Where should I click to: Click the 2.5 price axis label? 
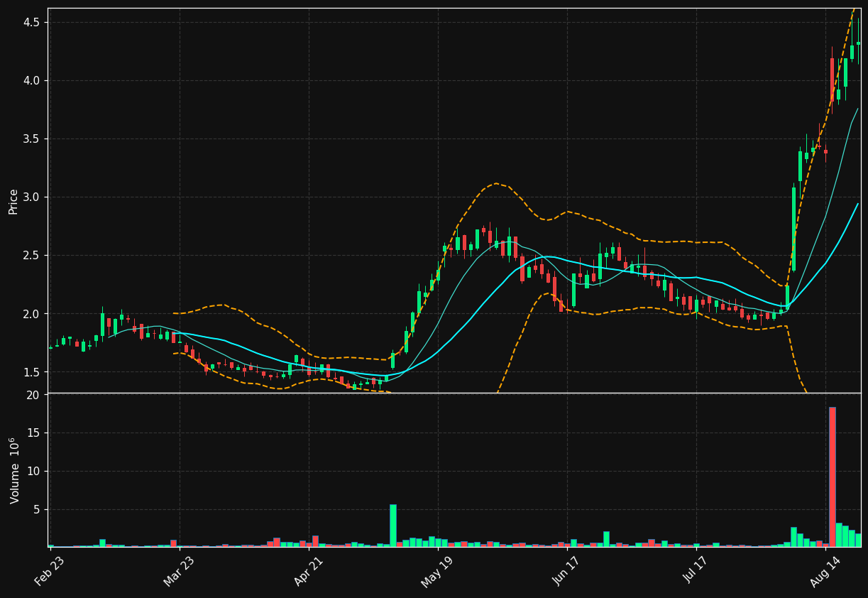click(32, 255)
